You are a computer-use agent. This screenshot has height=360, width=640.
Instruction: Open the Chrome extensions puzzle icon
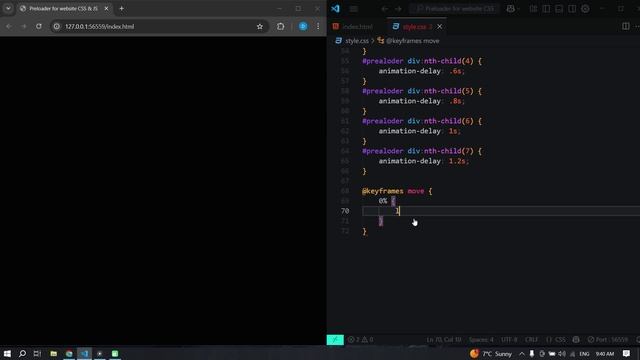[280, 26]
